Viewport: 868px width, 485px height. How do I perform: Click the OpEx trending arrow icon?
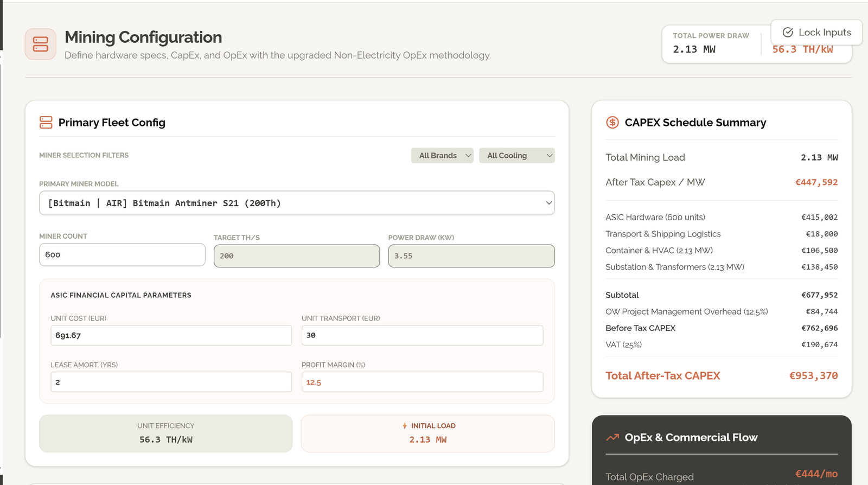coord(612,437)
